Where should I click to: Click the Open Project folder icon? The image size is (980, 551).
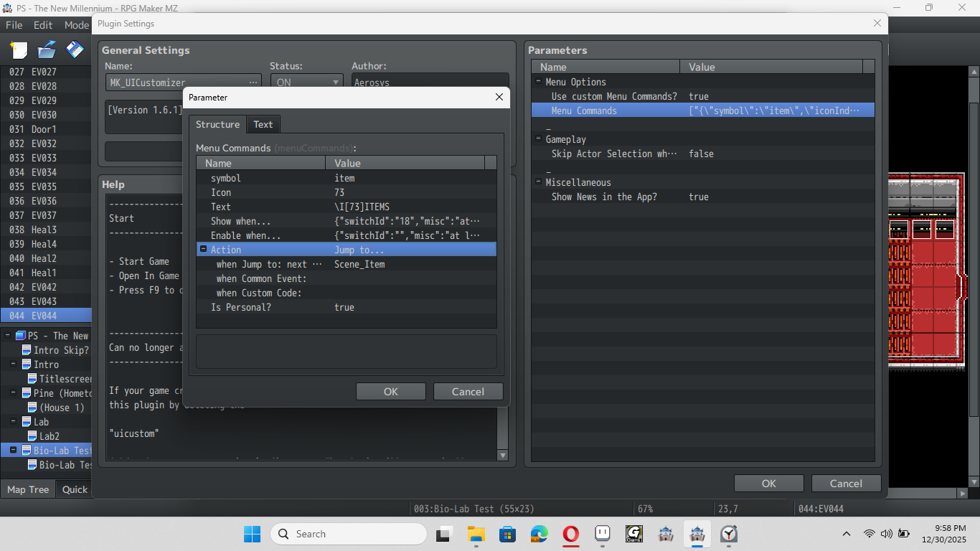coord(47,50)
